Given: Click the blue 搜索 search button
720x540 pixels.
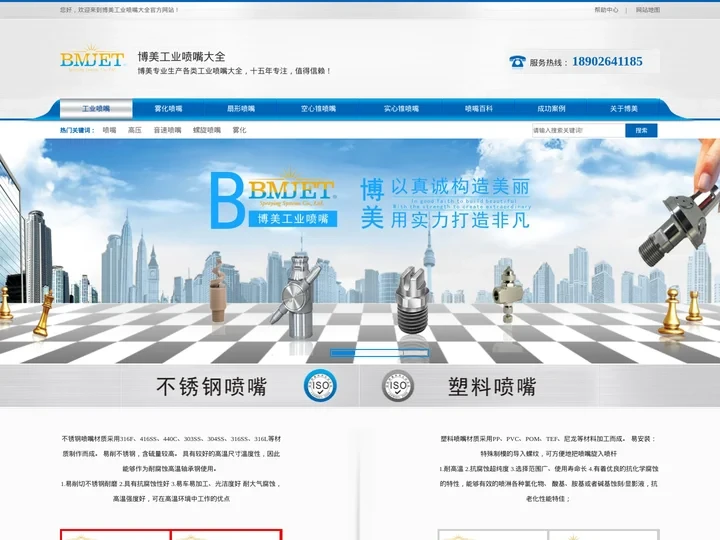Looking at the screenshot, I should 641,130.
